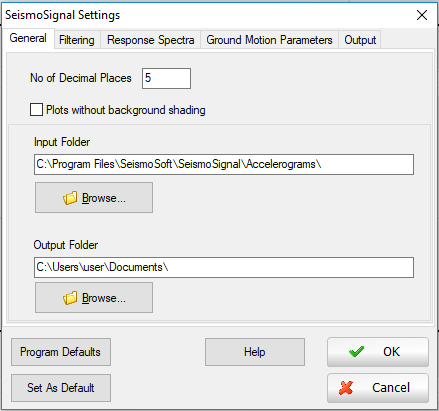Select the Output tab
The image size is (439, 411).
[x=360, y=40]
